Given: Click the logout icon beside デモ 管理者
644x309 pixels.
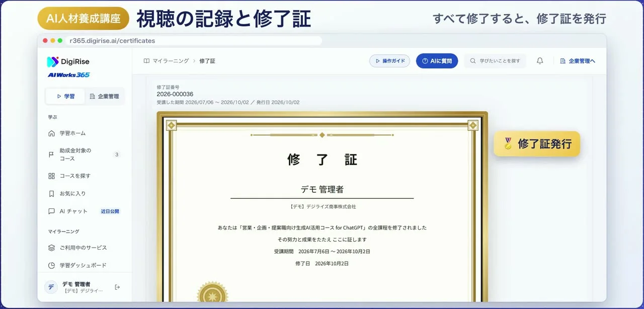Looking at the screenshot, I should tap(117, 287).
